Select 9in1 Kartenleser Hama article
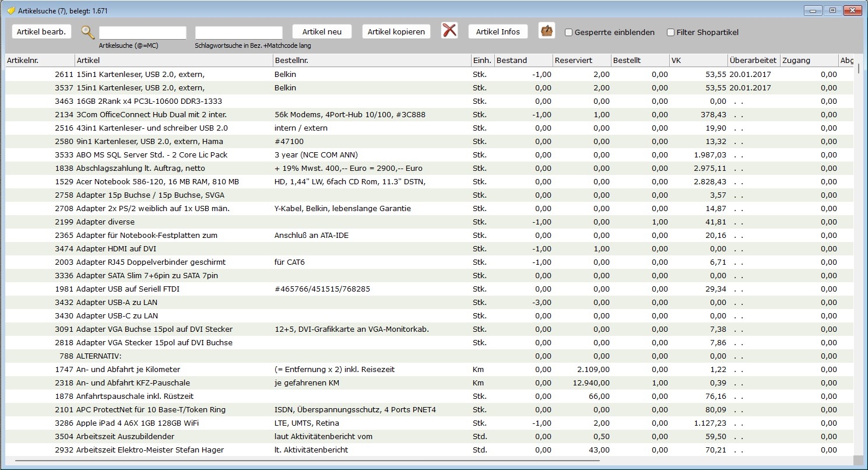 tap(430, 141)
